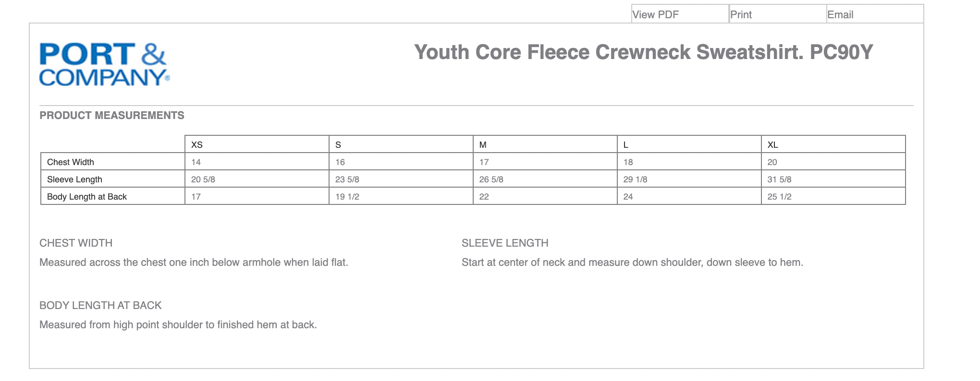Click the Body Length at Back row label
This screenshot has height=381, width=980.
[87, 197]
